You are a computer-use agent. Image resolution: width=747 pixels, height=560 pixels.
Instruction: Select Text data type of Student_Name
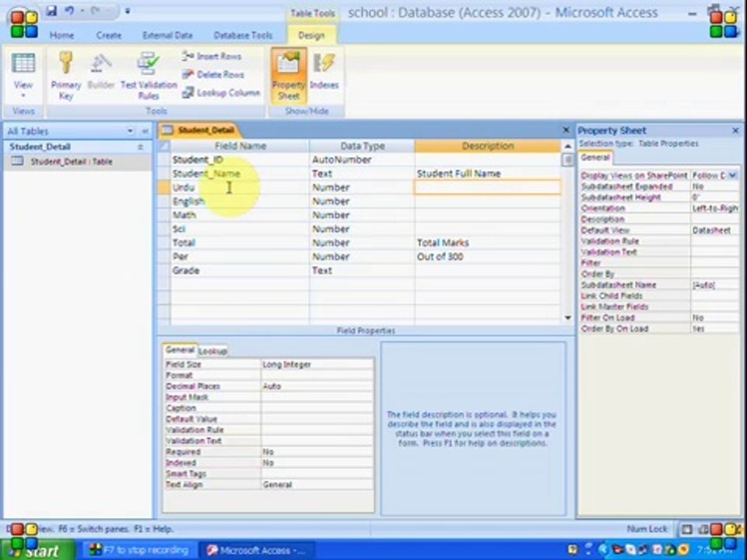coord(362,173)
